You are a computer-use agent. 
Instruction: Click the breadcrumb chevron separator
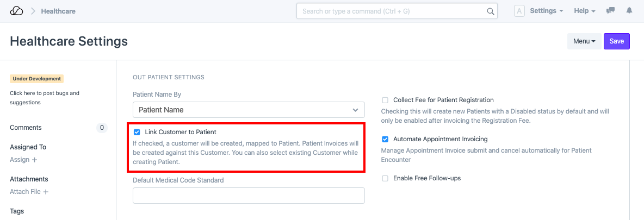tap(33, 11)
